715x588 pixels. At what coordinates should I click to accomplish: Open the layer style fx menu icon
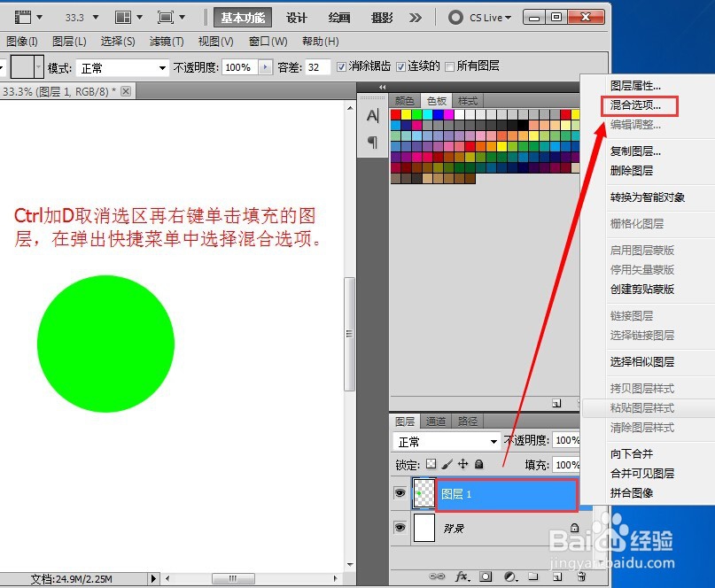[462, 576]
